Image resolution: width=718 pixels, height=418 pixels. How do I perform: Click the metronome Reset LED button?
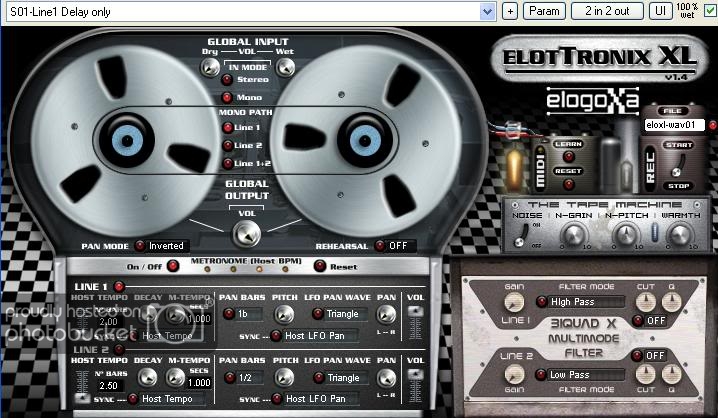(320, 266)
